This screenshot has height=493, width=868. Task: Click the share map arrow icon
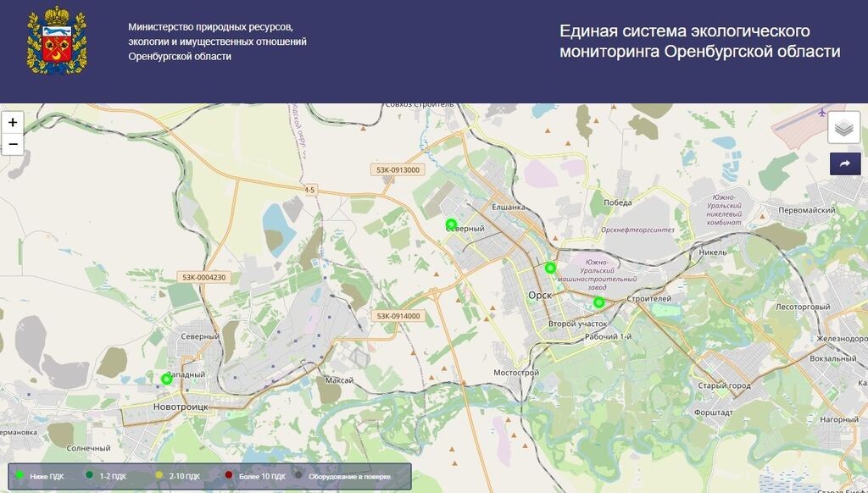[844, 162]
